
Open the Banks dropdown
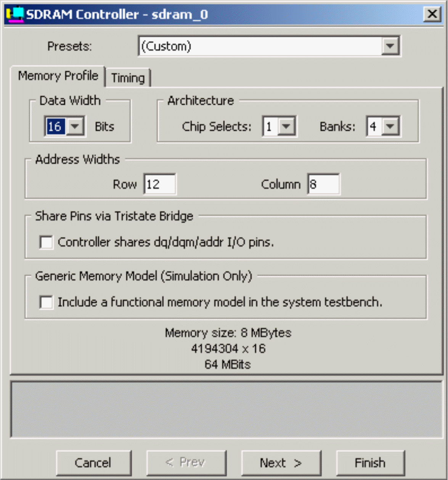[390, 126]
